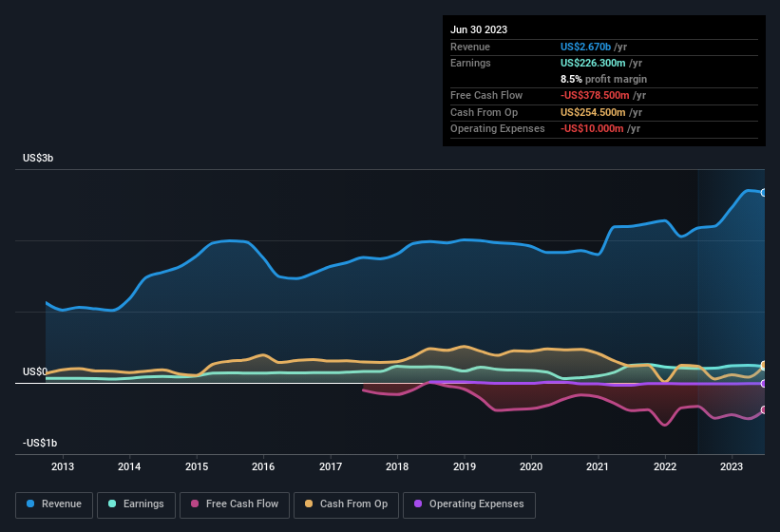Select the 2013 x-axis label

coord(63,466)
